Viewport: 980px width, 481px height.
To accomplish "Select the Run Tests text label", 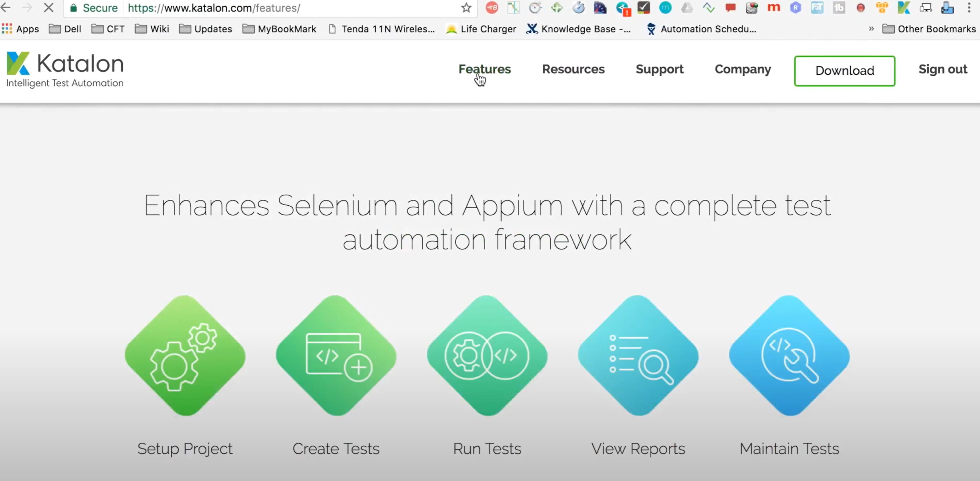I will tap(487, 449).
